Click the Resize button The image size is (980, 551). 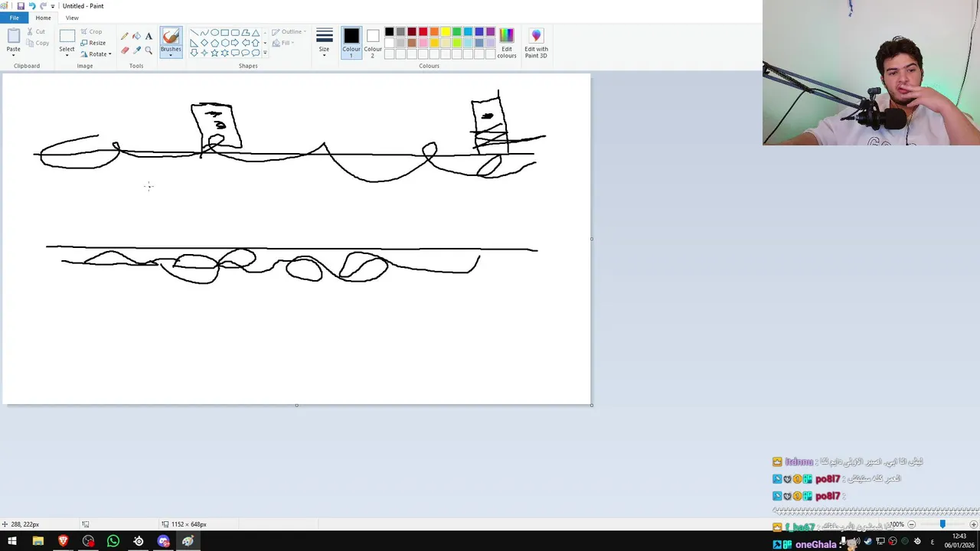(93, 43)
